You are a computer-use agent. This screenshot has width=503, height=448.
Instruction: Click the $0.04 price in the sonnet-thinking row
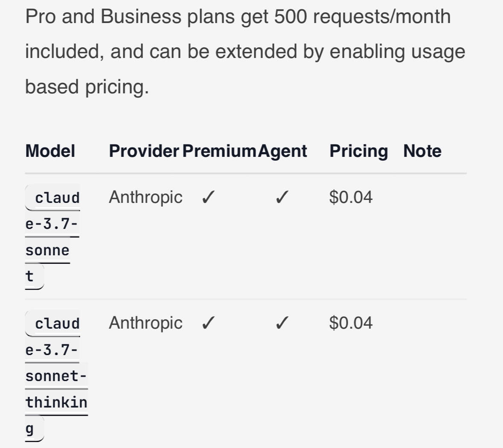351,323
